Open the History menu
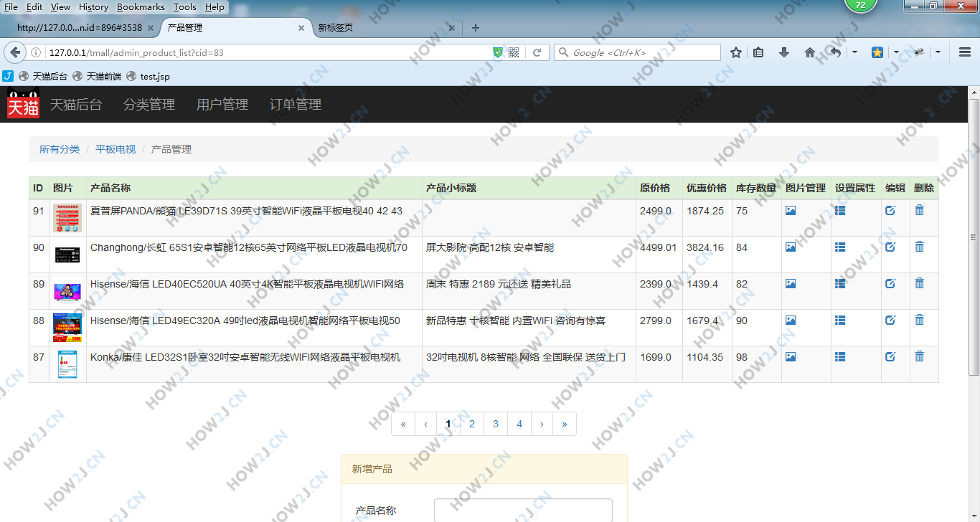The height and width of the screenshot is (522, 980). 93,6
